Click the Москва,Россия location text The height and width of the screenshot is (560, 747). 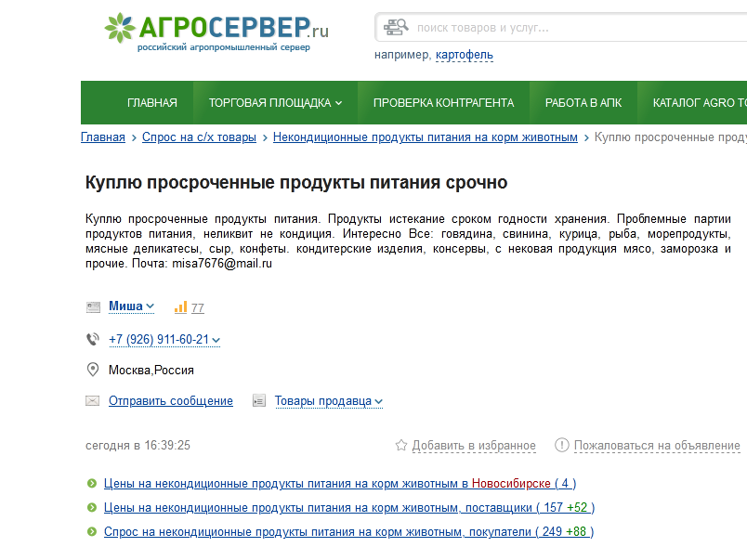point(151,370)
